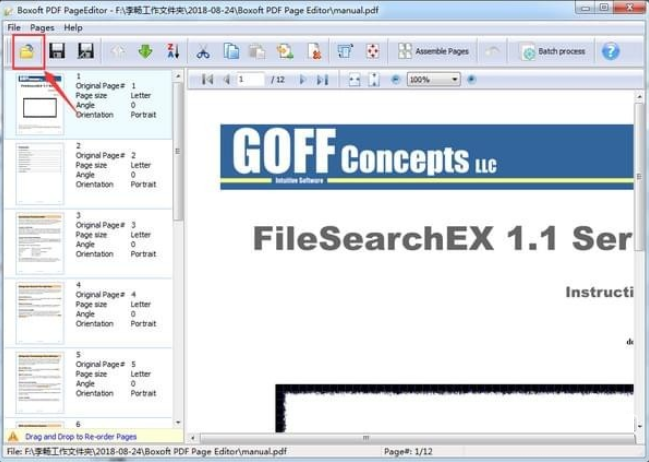Click the 'FileSearchEX 1.1' heading in preview
Screen dimensions: 649x462
404,238
